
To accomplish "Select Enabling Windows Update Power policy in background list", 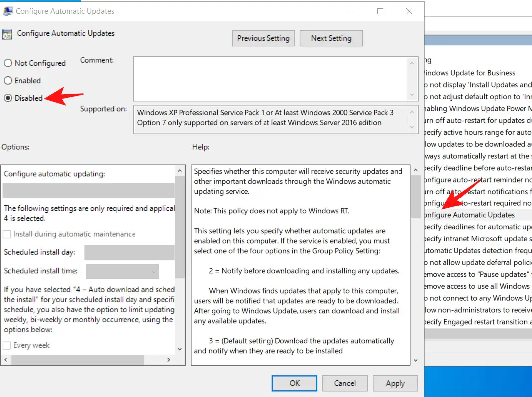I will point(478,109).
